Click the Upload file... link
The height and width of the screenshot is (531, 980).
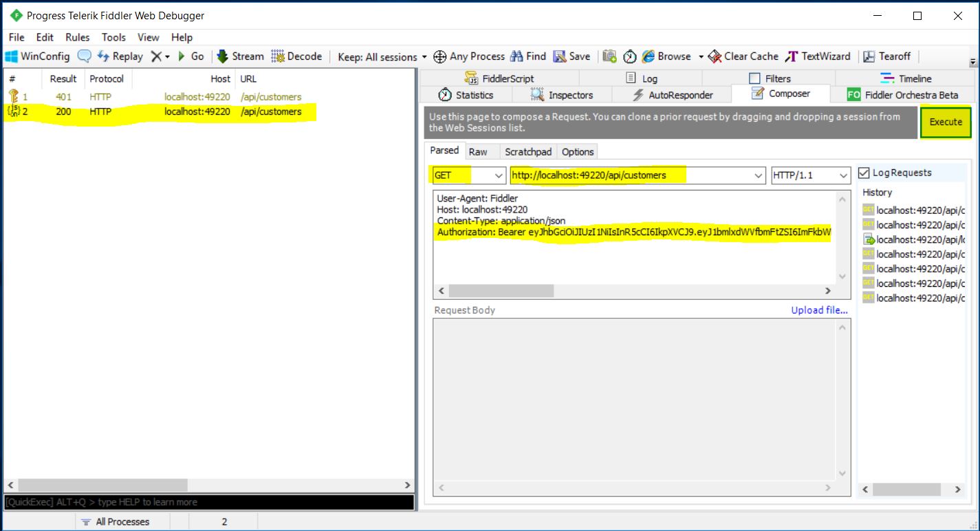(x=819, y=310)
